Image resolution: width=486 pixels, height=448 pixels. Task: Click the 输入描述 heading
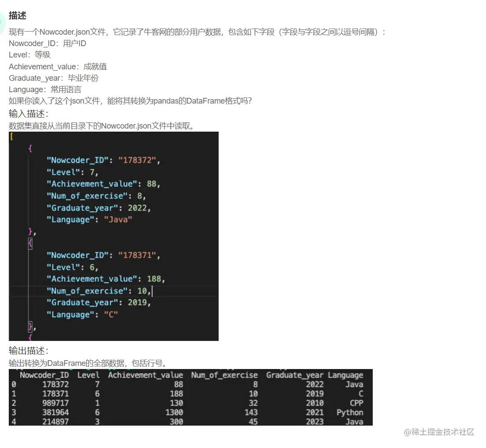29,114
